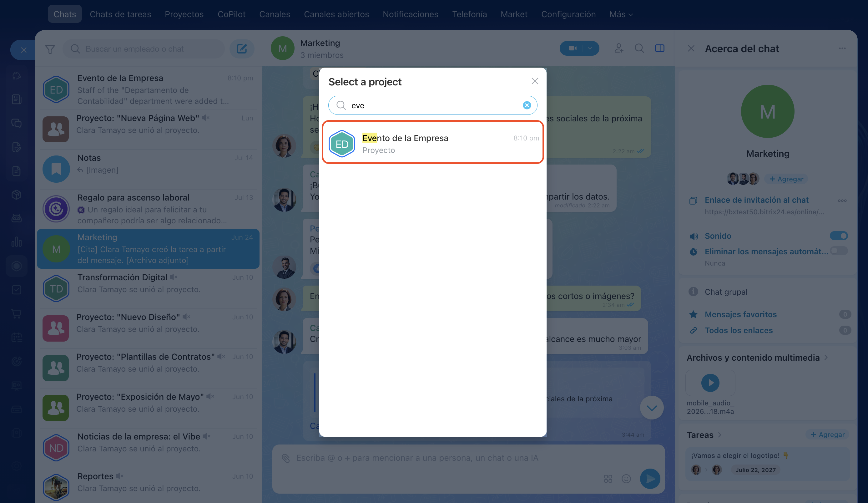Switch to Chats de tareas tab
Viewport: 868px width, 503px height.
[120, 14]
